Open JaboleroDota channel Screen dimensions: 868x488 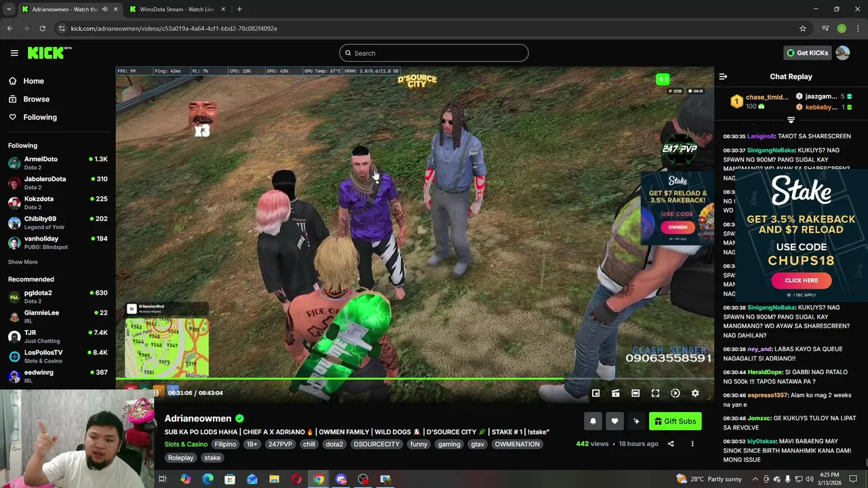(58, 183)
